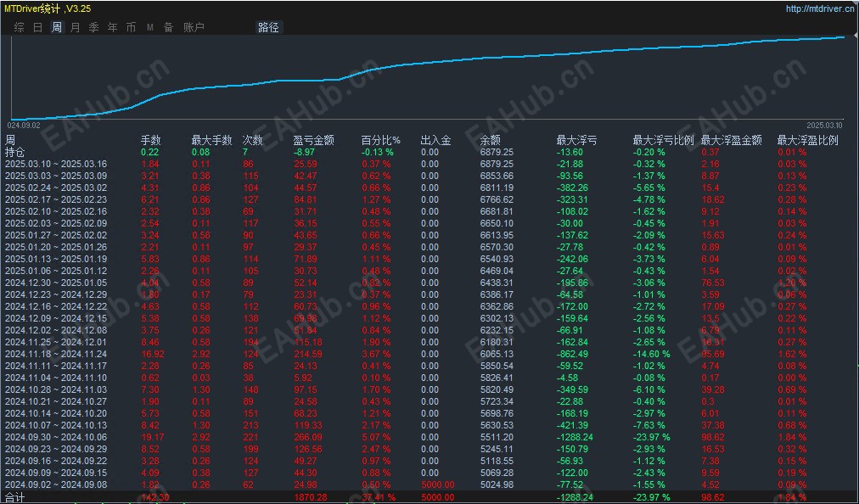The image size is (859, 504).
Task: Click the 最大手数 column header
Action: click(x=211, y=140)
